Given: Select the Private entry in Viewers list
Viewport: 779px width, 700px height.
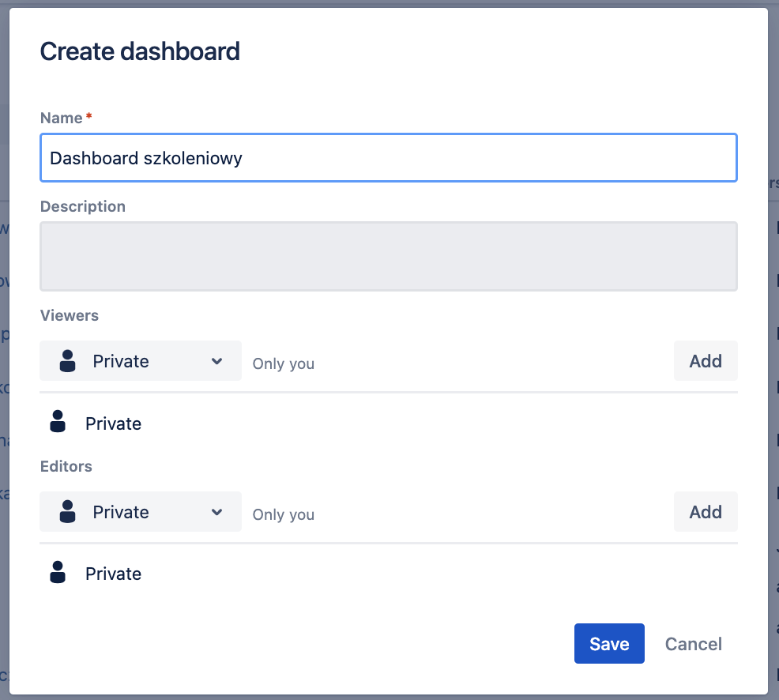Looking at the screenshot, I should click(113, 423).
